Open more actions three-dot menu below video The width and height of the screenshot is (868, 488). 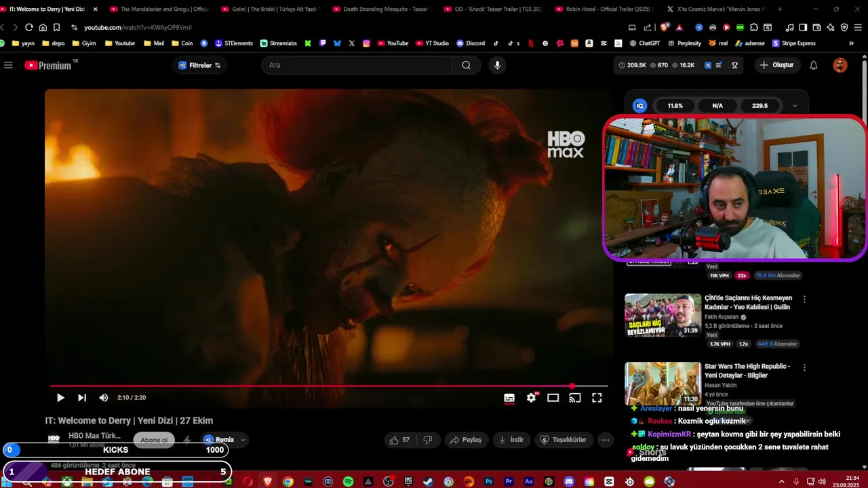(606, 440)
